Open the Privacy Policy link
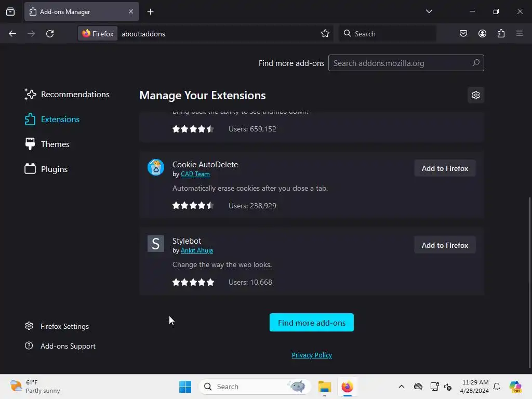The width and height of the screenshot is (532, 399). [x=312, y=355]
